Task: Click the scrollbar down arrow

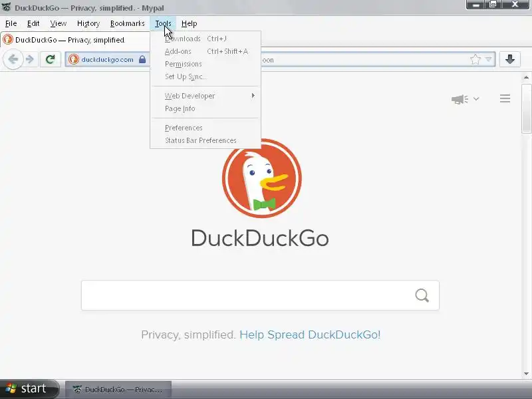Action: 526,374
